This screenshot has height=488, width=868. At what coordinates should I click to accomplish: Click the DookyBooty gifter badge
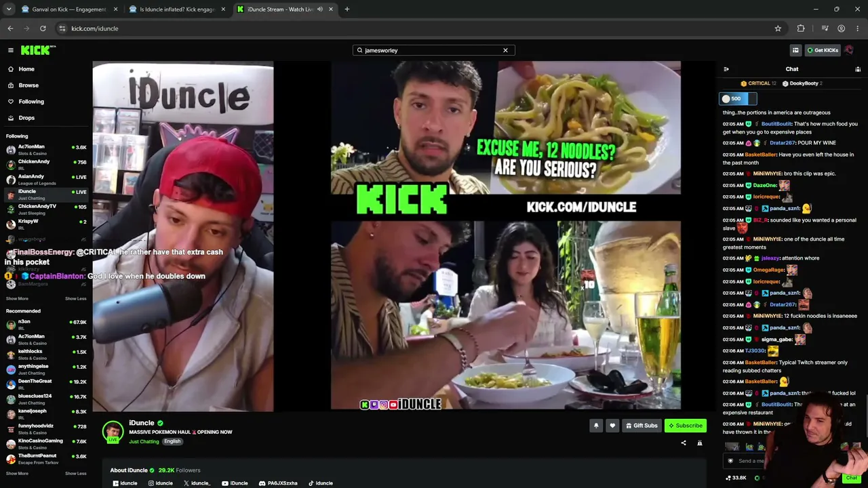pos(802,83)
